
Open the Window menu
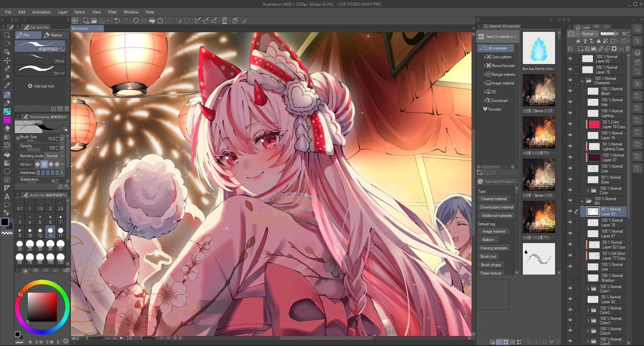[x=131, y=12]
